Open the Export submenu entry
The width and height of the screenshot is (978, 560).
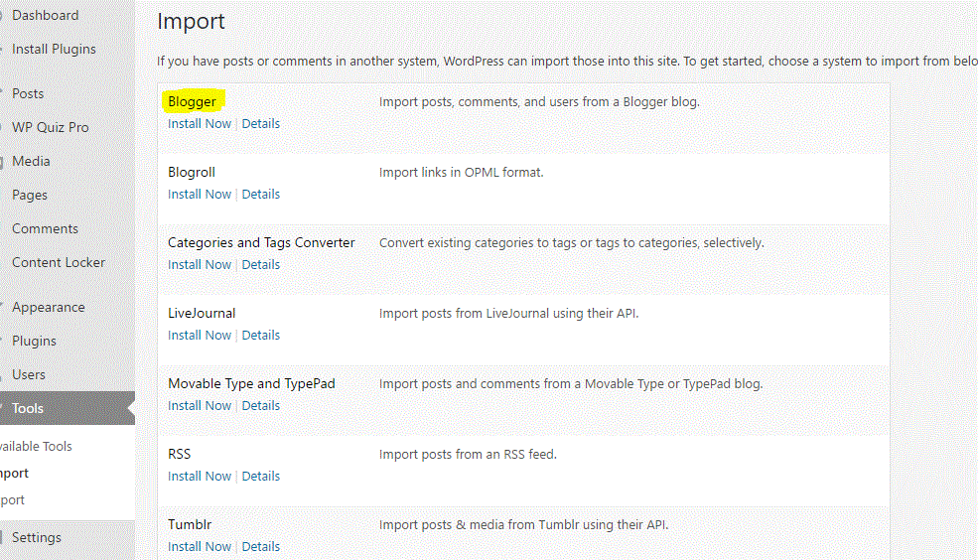click(x=13, y=499)
